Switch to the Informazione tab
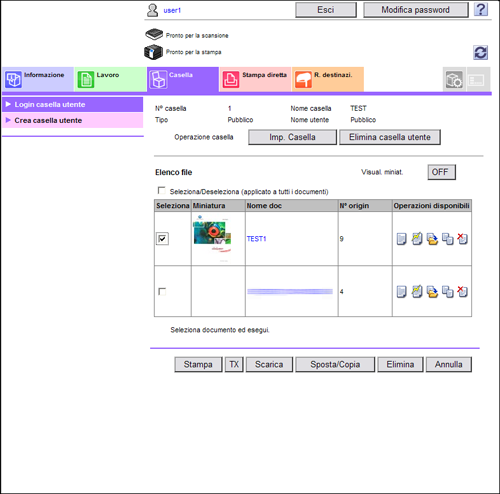 pyautogui.click(x=38, y=79)
